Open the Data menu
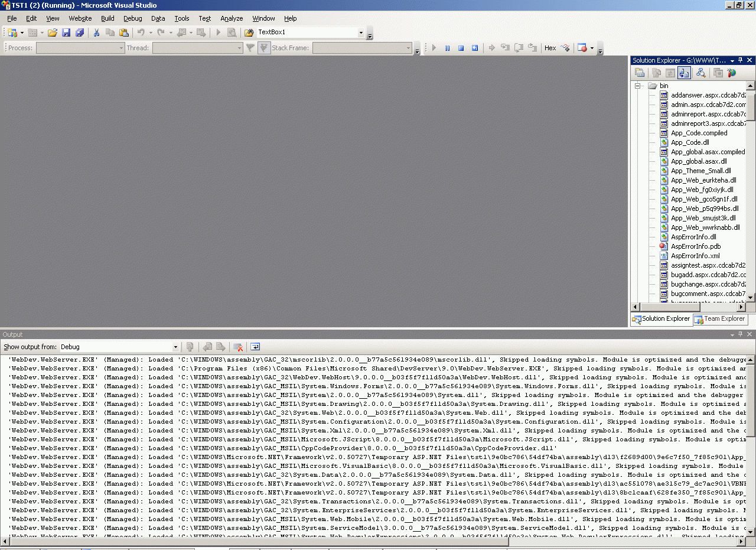The width and height of the screenshot is (756, 550). point(158,18)
